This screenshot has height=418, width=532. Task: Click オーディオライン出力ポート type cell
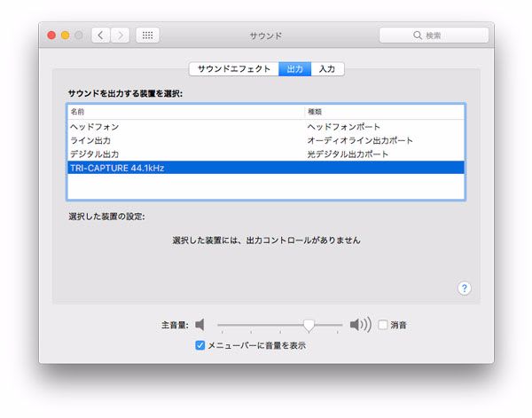(x=360, y=140)
